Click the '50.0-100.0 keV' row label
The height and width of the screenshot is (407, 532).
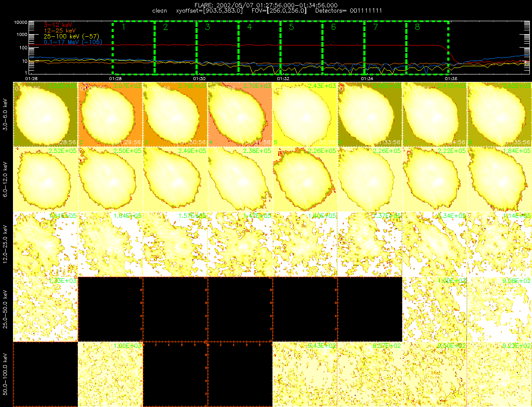(x=6, y=375)
